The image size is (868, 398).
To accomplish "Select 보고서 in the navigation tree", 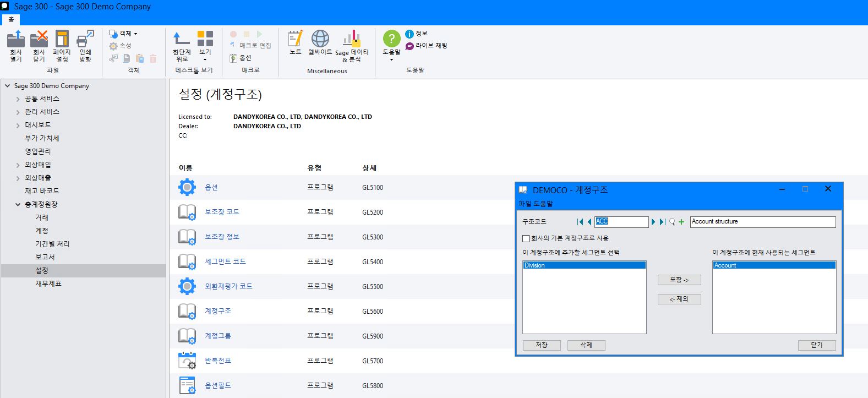I will coord(45,257).
